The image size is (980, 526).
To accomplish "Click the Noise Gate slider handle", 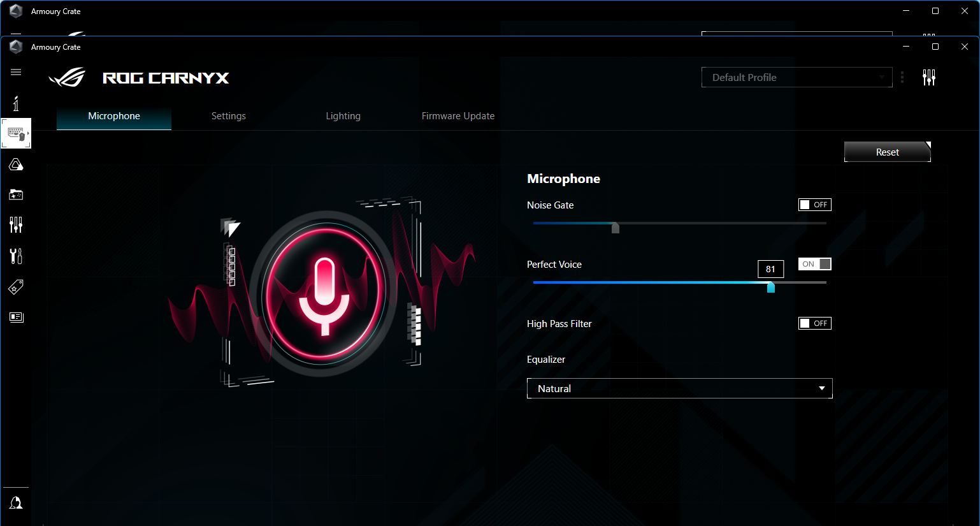I will 616,228.
